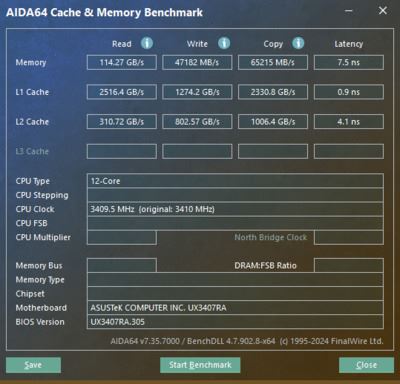Click Motherboard value ASUSTeK COMPUTER INC. UX3407RA
Viewport: 400px width, 384px height.
(x=235, y=308)
